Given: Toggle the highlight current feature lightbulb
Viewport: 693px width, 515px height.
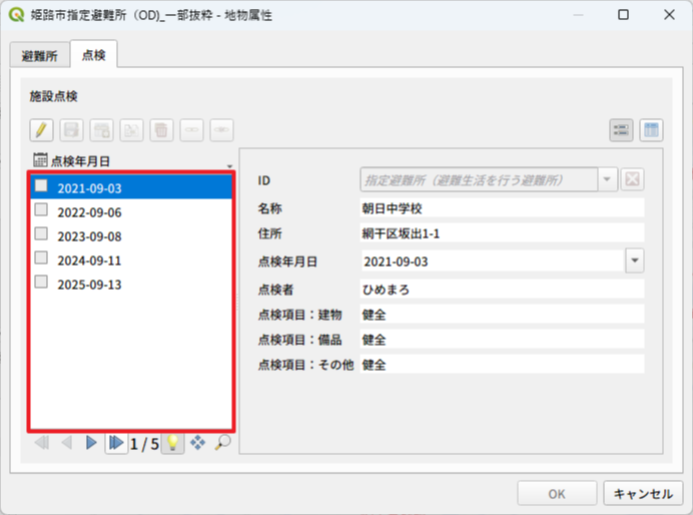Looking at the screenshot, I should pyautogui.click(x=172, y=443).
